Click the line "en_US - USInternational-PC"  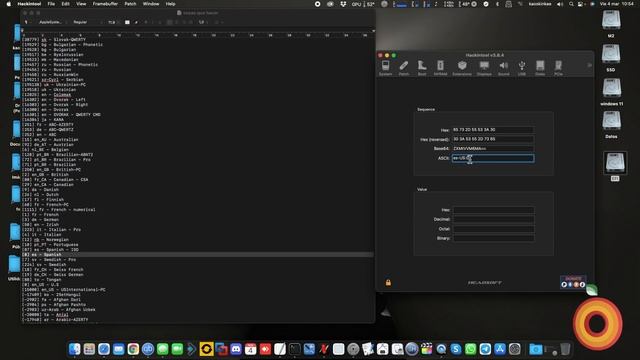pyautogui.click(x=64, y=289)
